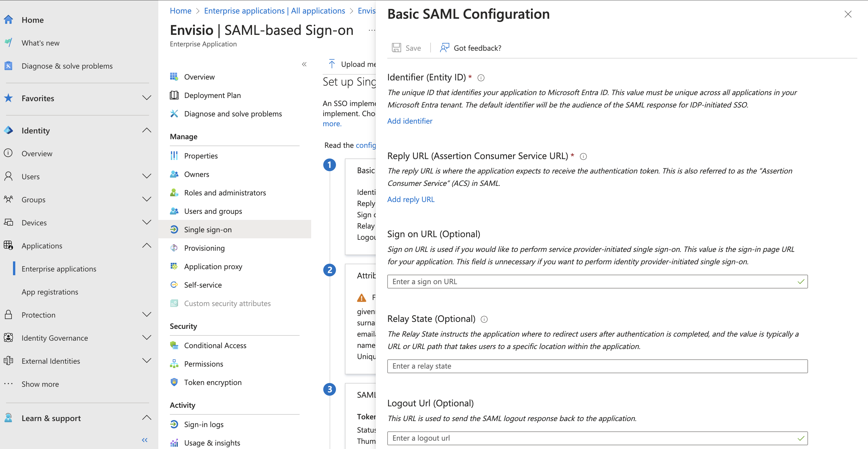This screenshot has height=449, width=868.
Task: Expand the External Identities chevron
Action: click(146, 361)
